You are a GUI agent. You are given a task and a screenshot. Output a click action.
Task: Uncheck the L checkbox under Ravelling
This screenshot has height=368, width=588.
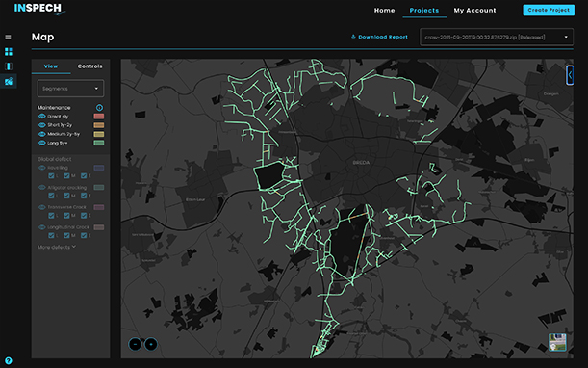(x=51, y=175)
